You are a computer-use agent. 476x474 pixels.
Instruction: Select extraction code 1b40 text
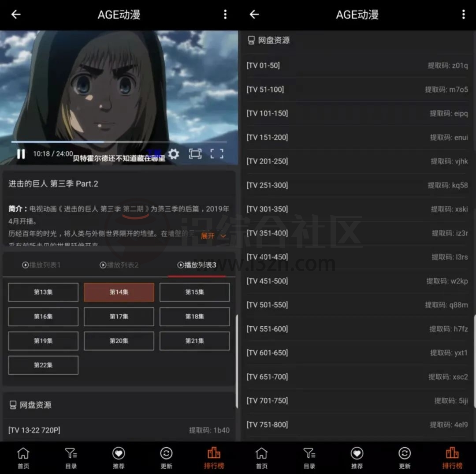click(x=209, y=430)
